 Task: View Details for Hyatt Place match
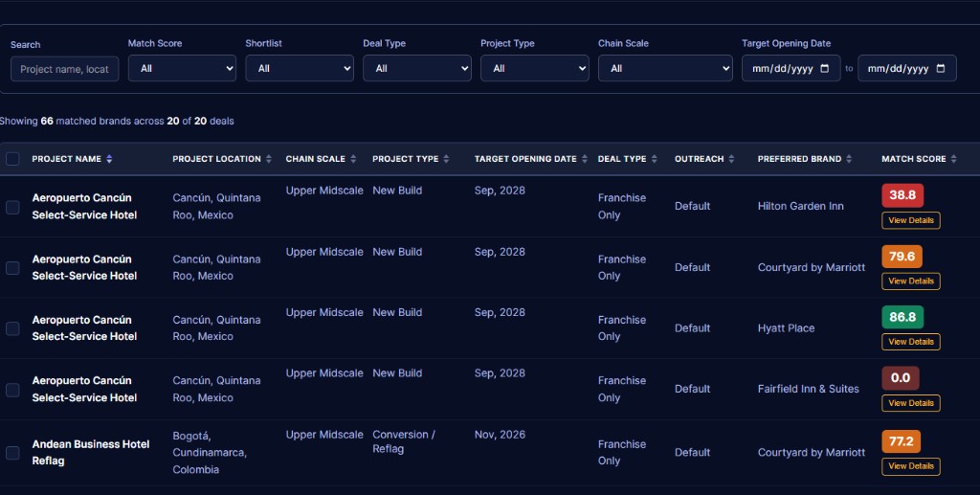[x=911, y=342]
